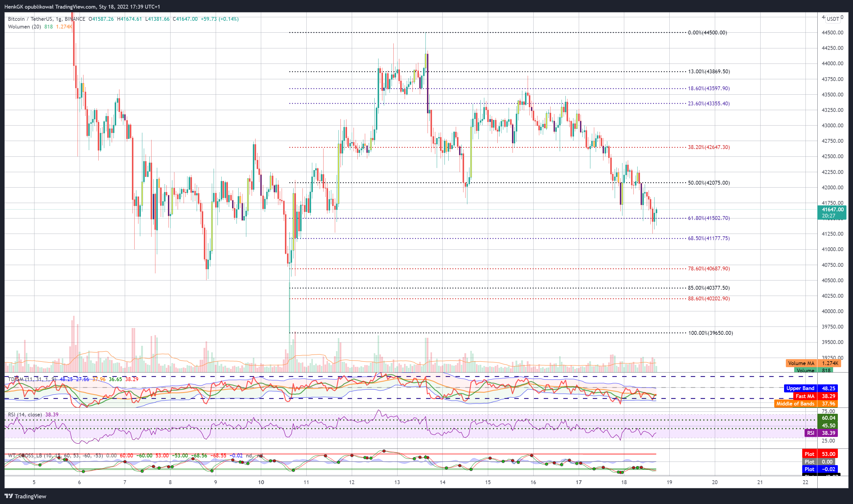The width and height of the screenshot is (853, 504).
Task: Click the Bitcoin / TetherUS symbol title
Action: point(47,19)
